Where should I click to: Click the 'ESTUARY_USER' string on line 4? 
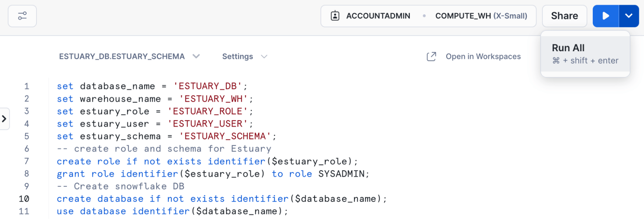208,124
